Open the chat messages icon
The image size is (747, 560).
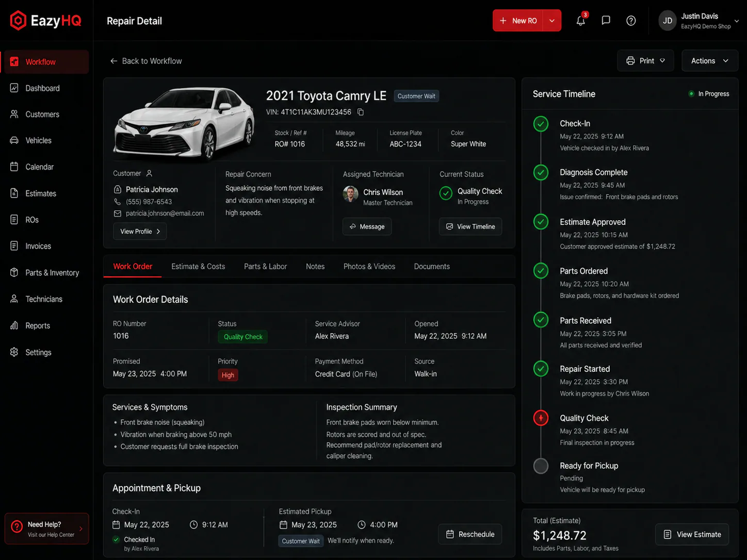[x=606, y=21]
